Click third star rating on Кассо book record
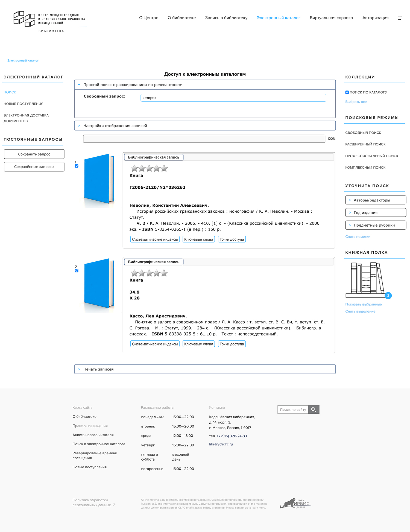The image size is (410, 532). pyautogui.click(x=149, y=273)
